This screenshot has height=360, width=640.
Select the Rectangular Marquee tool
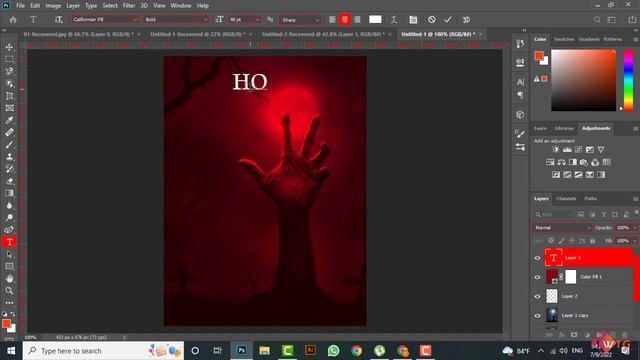[x=9, y=60]
